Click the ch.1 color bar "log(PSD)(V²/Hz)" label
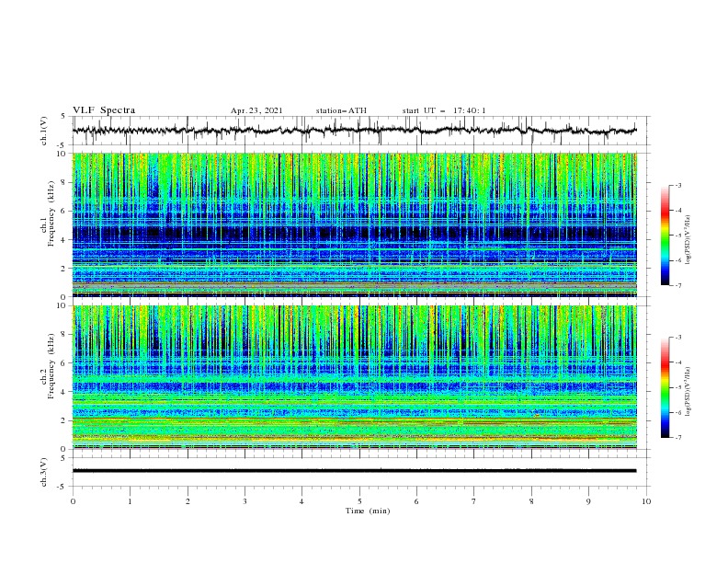The height and width of the screenshot is (563, 728). click(688, 240)
